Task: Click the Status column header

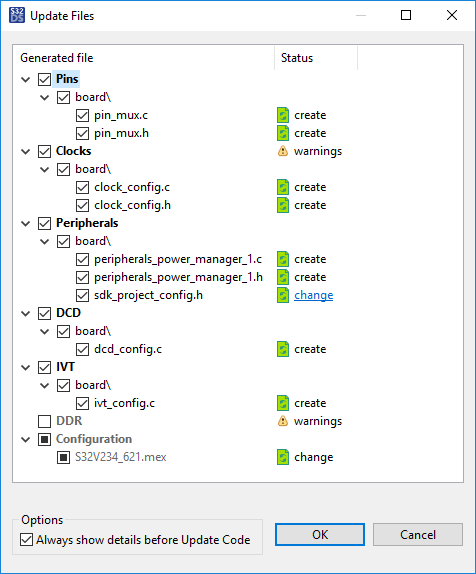Action: [316, 58]
